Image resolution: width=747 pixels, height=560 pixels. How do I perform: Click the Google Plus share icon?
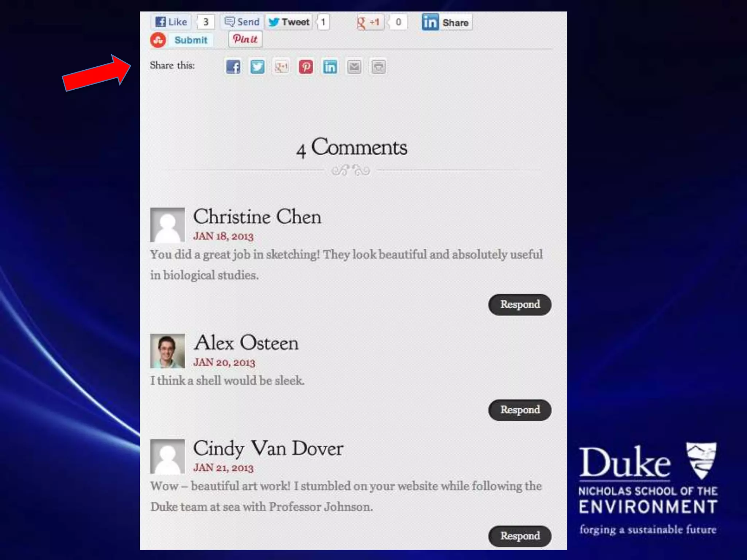coord(281,67)
